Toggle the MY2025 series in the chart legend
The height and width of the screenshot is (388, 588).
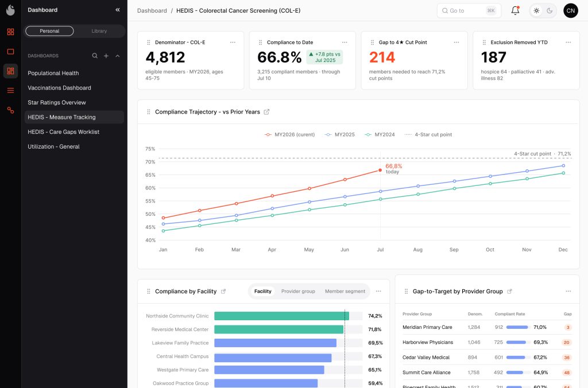coord(339,134)
